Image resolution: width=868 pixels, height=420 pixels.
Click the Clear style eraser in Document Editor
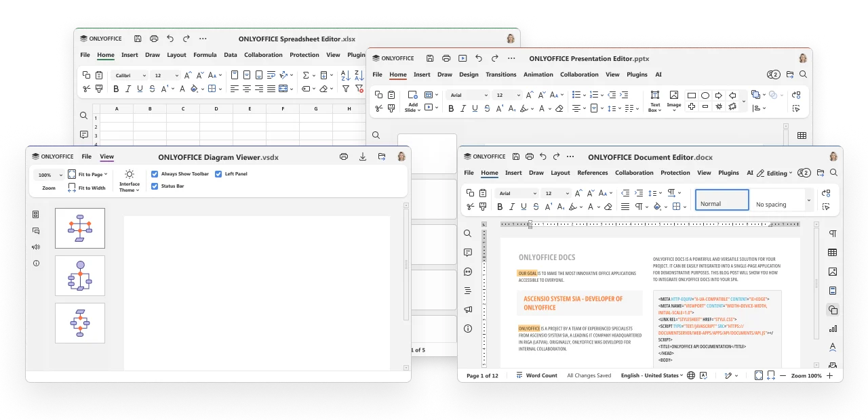pyautogui.click(x=608, y=207)
